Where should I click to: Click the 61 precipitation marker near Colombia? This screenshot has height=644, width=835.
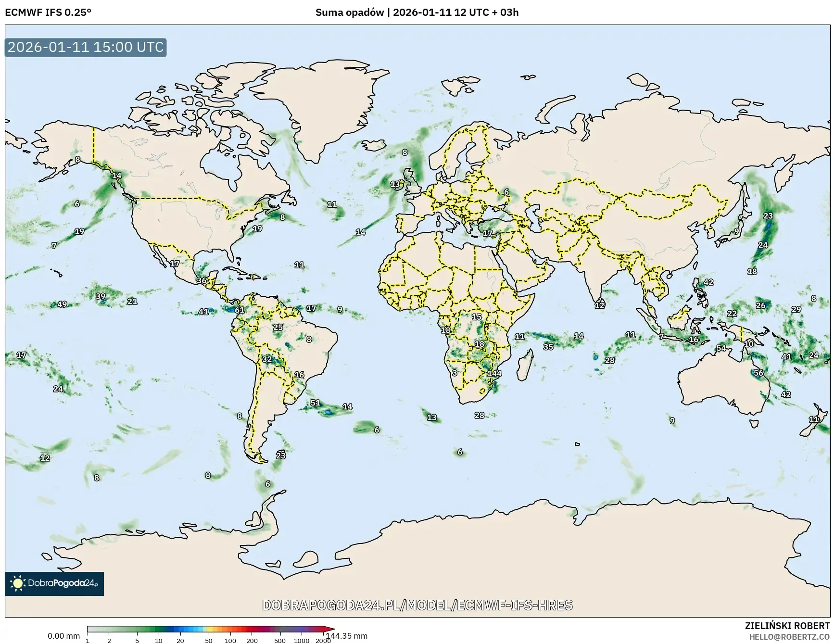(240, 310)
